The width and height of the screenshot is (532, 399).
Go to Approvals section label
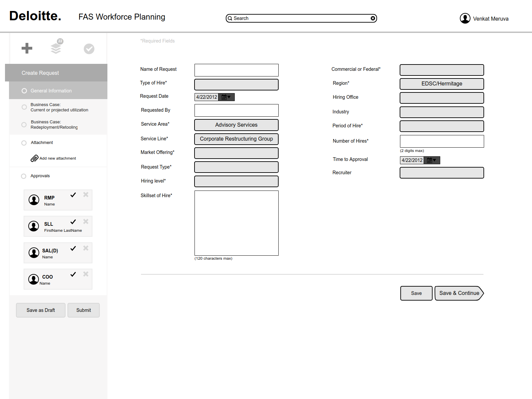pyautogui.click(x=40, y=176)
